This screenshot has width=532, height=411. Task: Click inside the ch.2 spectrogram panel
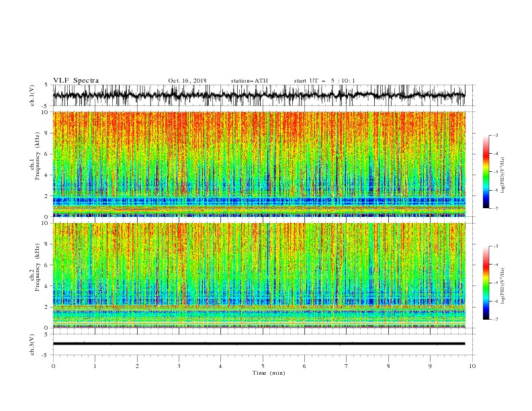point(259,275)
